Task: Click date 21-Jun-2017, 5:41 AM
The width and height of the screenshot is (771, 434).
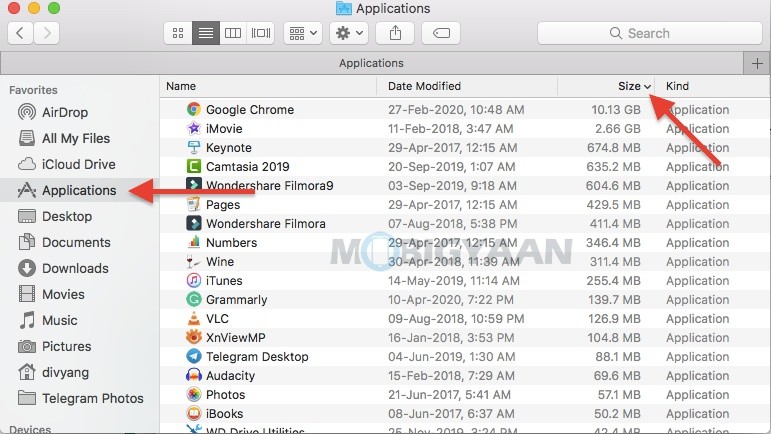Action: coord(449,395)
